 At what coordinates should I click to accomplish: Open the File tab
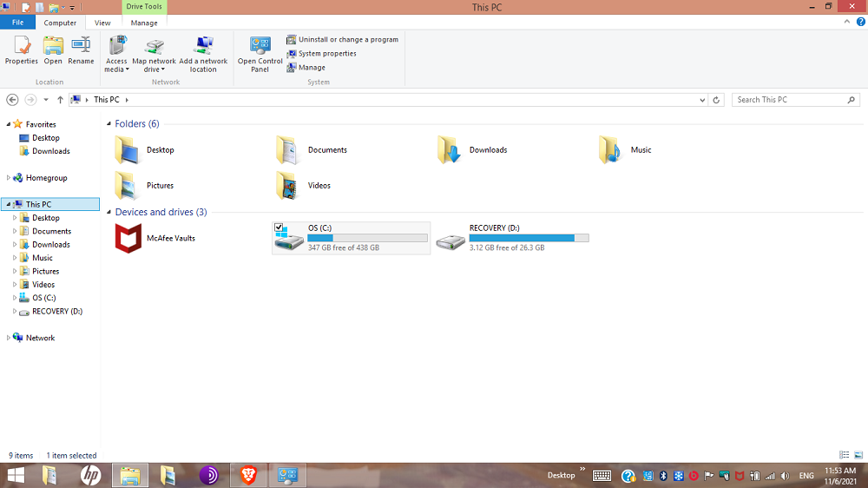[x=17, y=23]
